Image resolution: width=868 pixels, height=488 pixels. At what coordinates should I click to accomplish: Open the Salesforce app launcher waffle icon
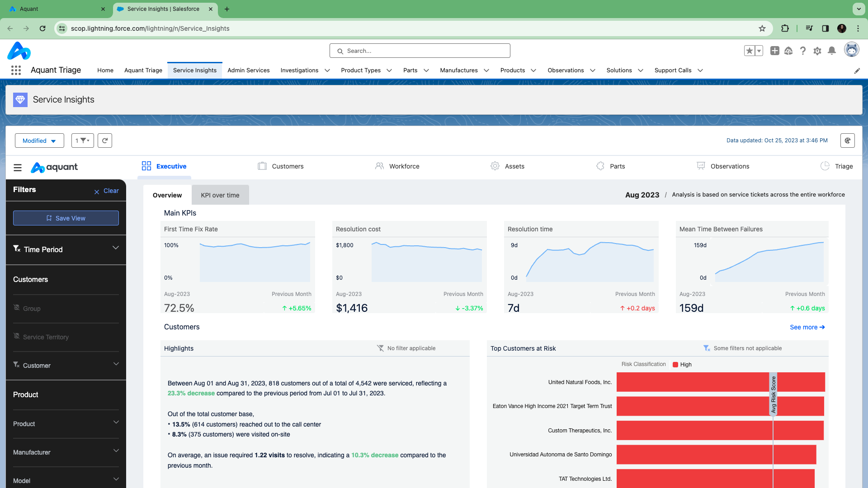tap(16, 70)
